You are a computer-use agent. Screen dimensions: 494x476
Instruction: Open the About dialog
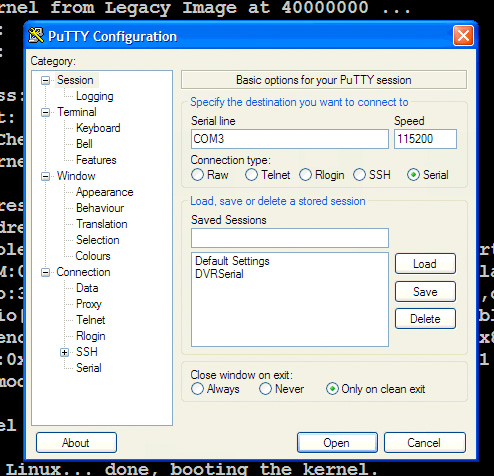click(76, 443)
